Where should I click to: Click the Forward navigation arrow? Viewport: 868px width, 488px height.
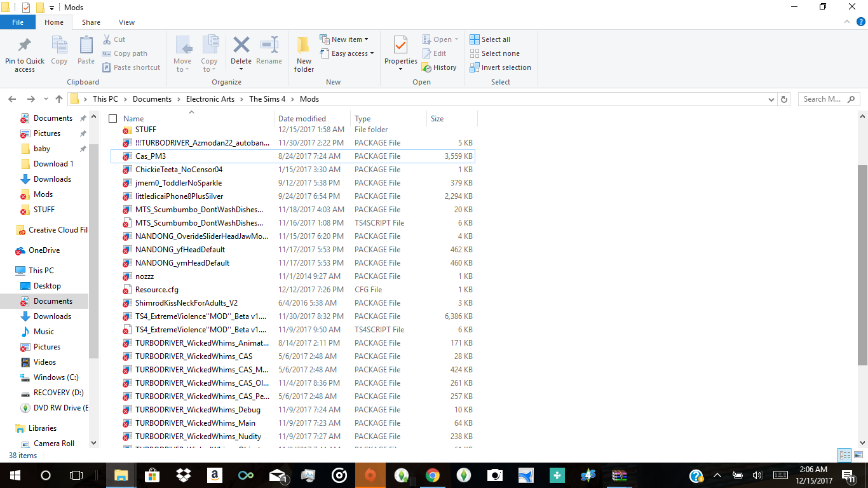[x=31, y=99]
